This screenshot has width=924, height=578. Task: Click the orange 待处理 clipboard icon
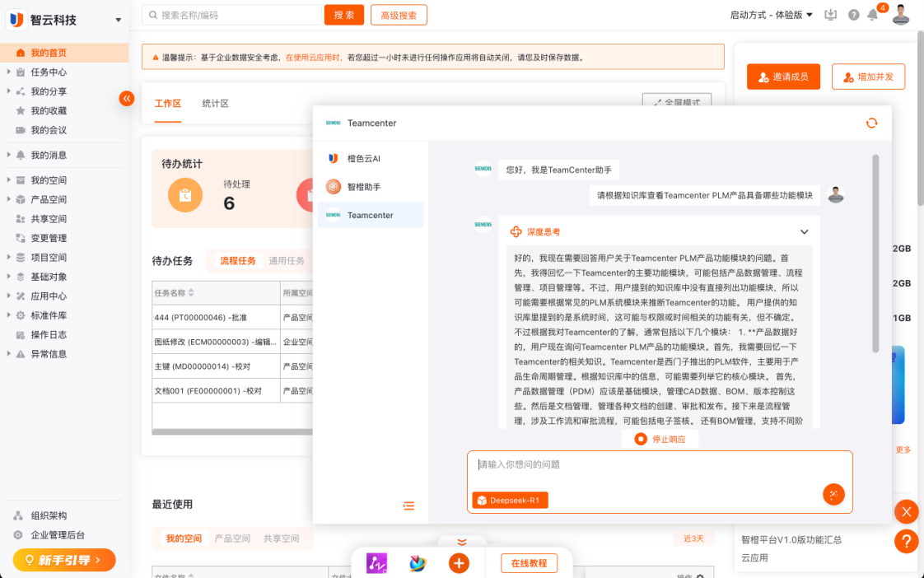185,195
